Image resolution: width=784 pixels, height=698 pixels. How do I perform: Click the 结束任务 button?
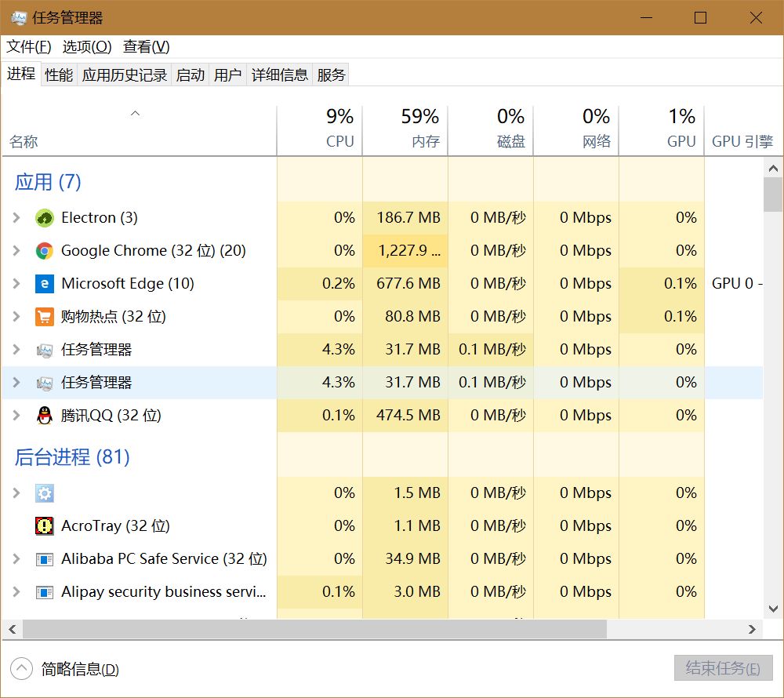(721, 668)
